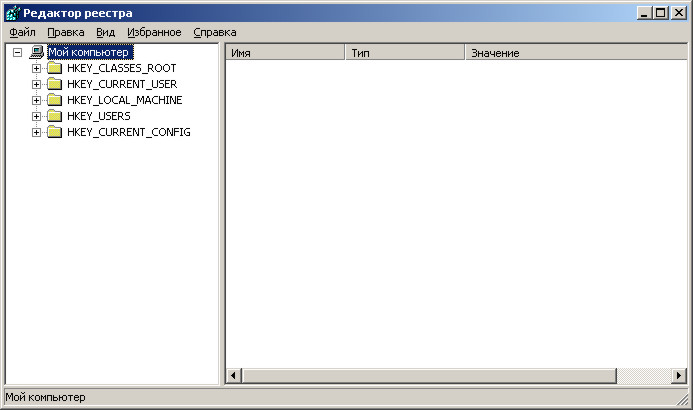Maximize the Registry Editor window

click(x=659, y=12)
